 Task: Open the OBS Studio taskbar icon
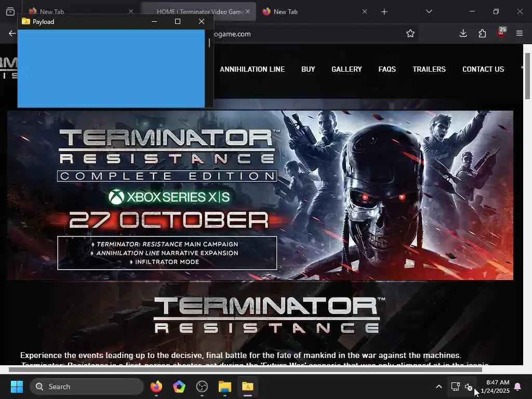point(202,387)
